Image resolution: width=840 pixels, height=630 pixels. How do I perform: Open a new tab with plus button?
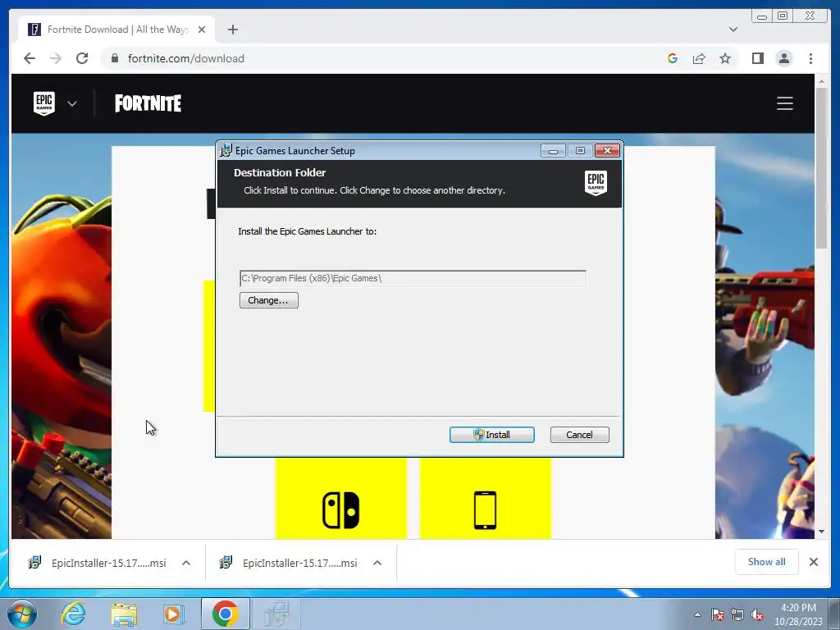pyautogui.click(x=232, y=30)
